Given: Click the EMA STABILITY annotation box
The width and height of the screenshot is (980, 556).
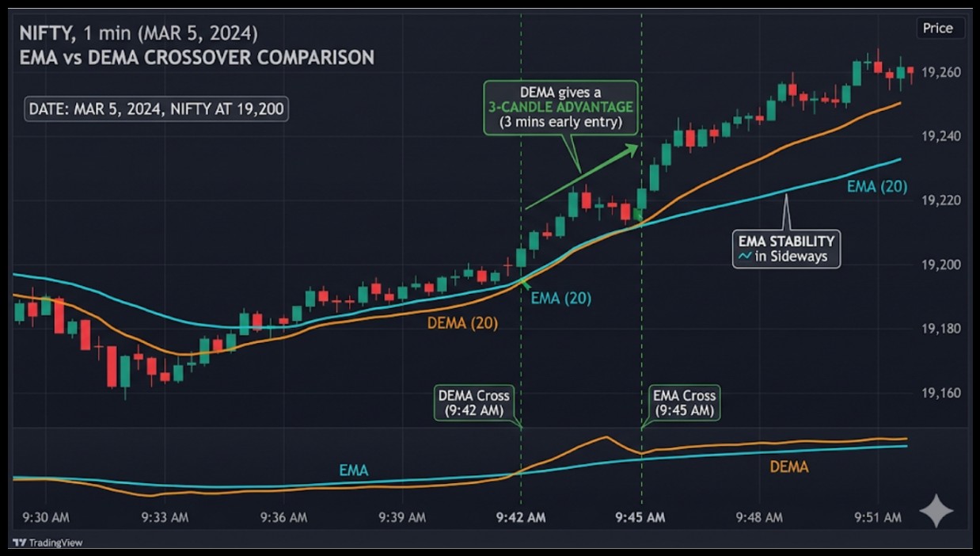Looking at the screenshot, I should point(785,249).
